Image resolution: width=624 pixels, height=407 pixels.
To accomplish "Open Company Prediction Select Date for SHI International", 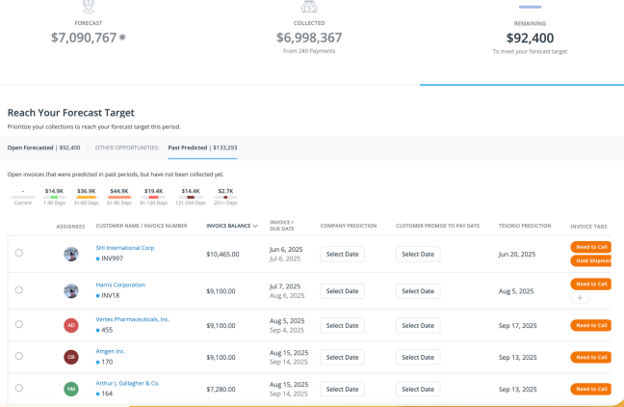I will point(342,254).
